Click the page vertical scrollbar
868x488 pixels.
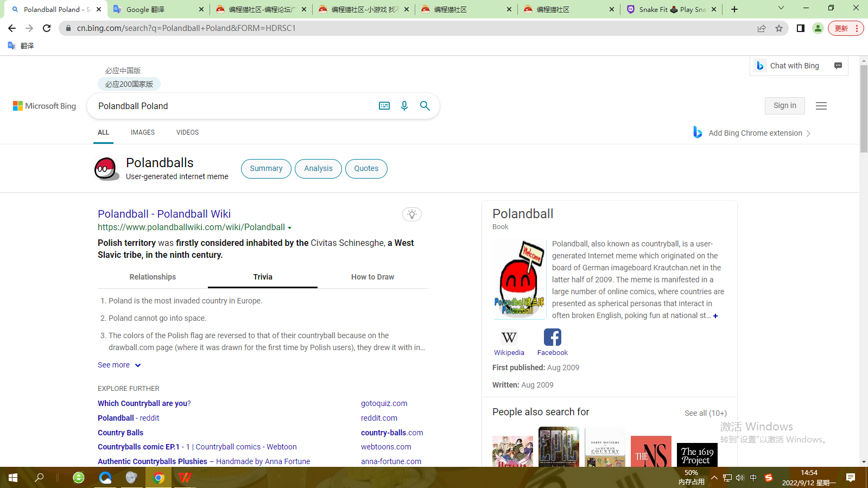click(x=864, y=109)
